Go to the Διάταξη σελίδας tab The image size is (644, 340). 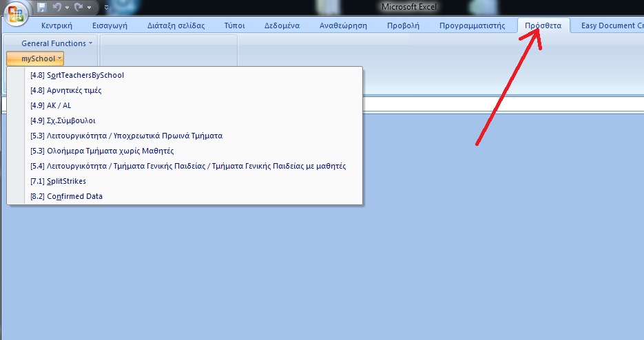coord(176,26)
